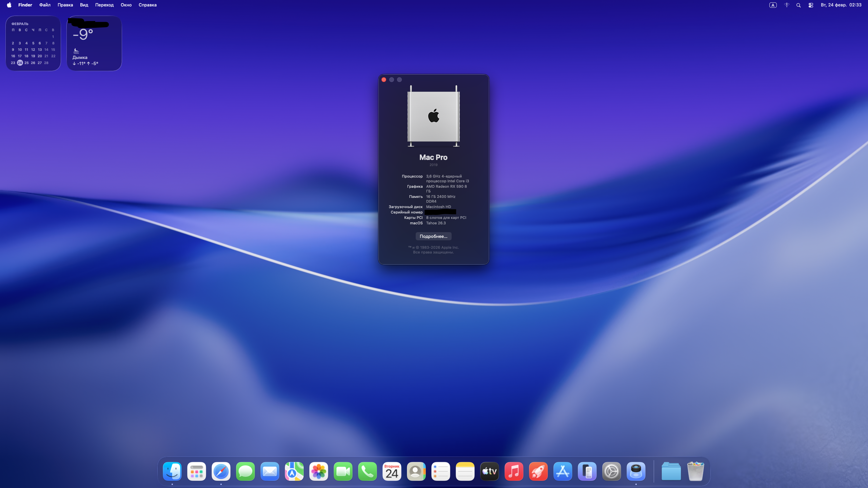The image size is (868, 488).
Task: Click the Подробнее... button
Action: (x=433, y=236)
